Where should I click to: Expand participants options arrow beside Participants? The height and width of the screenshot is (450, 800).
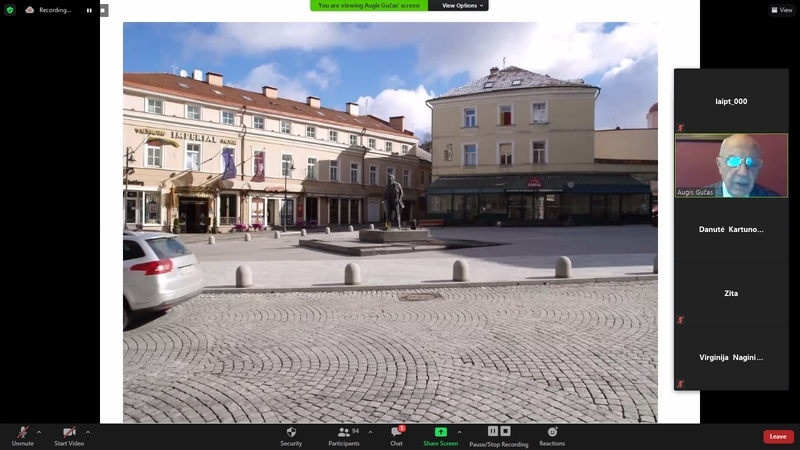coord(370,432)
